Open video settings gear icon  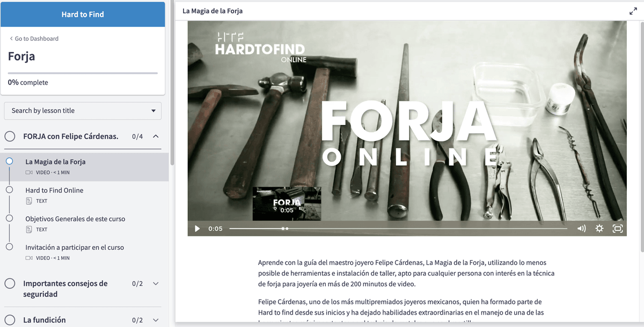coord(599,228)
